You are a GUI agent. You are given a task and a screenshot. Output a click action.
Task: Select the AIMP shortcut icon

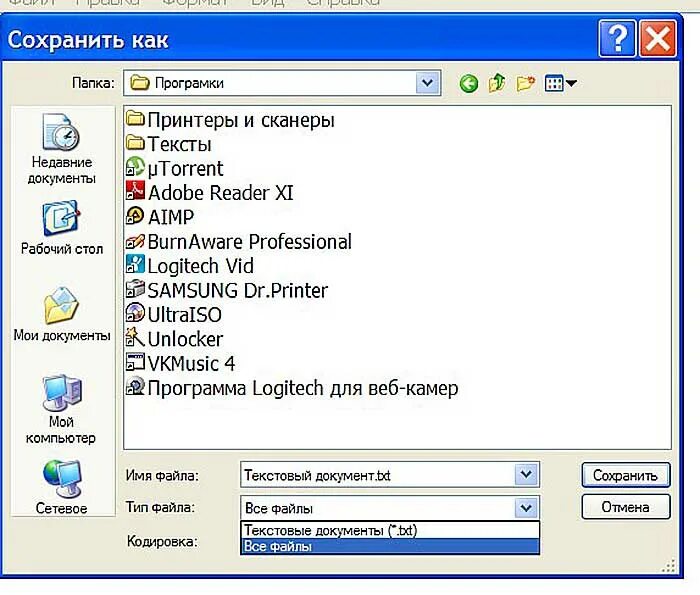pos(135,216)
